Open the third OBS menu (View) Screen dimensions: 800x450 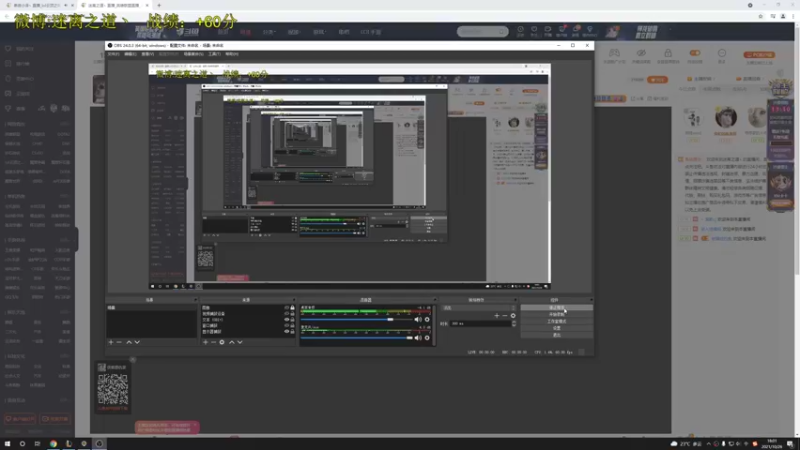click(x=147, y=54)
